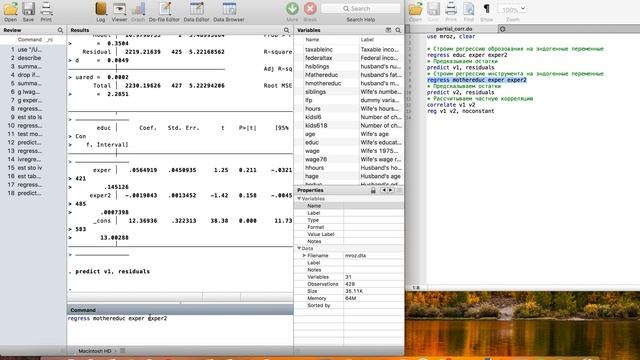This screenshot has width=640, height=360.
Task: Go to next variable in Properties
Action: [391, 191]
